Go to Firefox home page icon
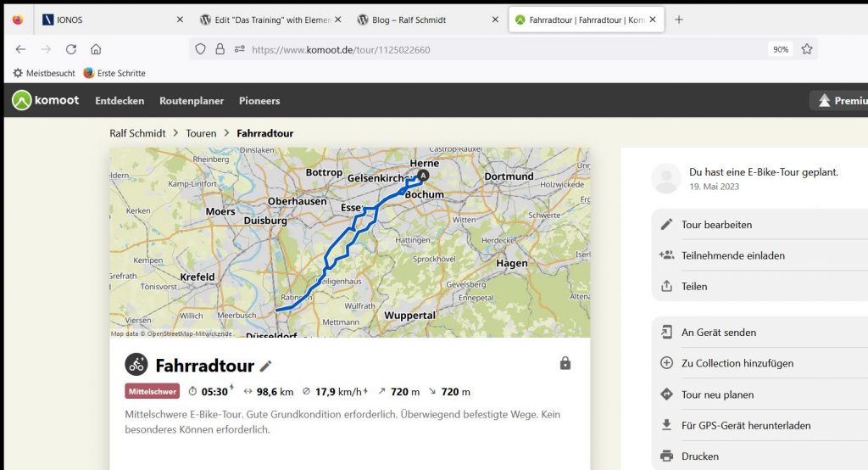 (x=96, y=49)
